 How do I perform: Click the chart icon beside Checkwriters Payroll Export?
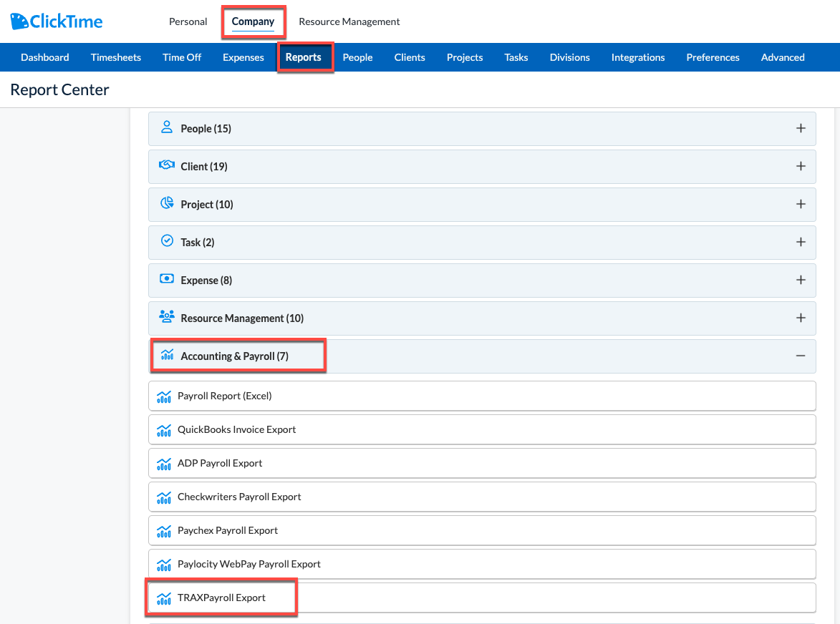(x=164, y=498)
